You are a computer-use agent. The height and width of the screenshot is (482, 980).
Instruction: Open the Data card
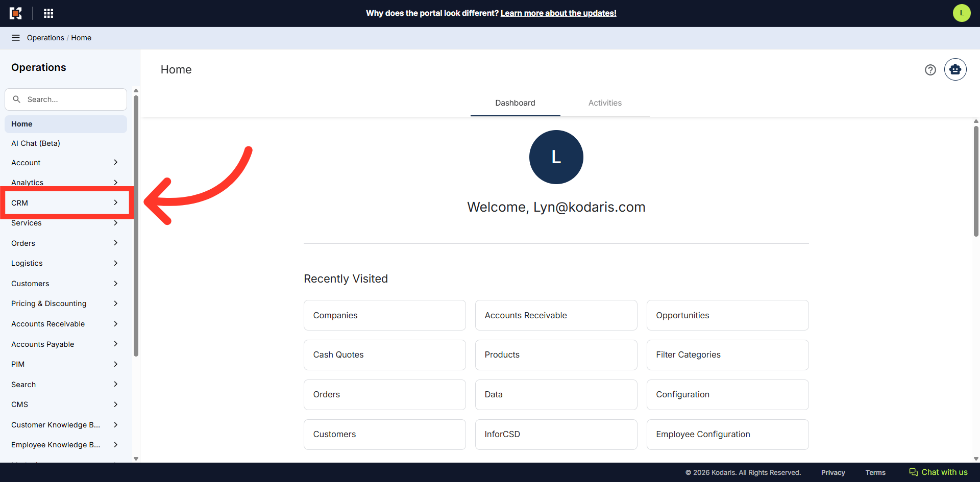tap(556, 395)
